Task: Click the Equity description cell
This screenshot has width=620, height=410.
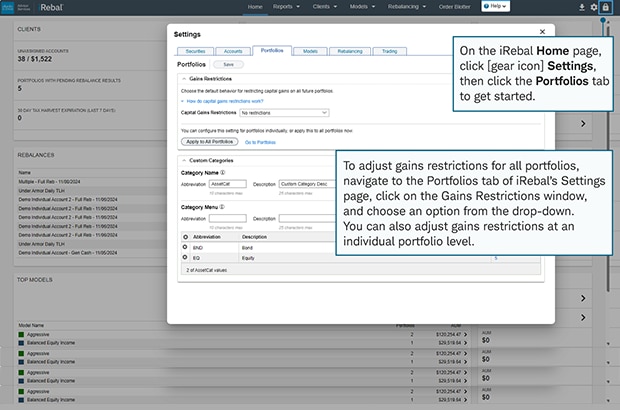Action: 248,258
